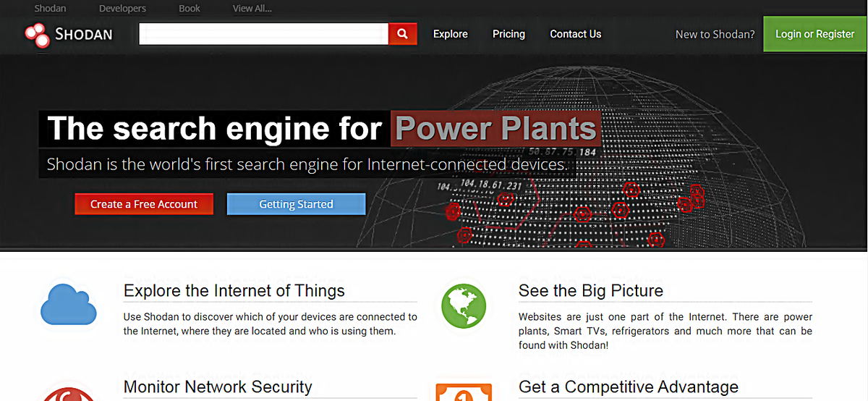Open the View All... menu
The height and width of the screenshot is (401, 868).
[x=252, y=9]
